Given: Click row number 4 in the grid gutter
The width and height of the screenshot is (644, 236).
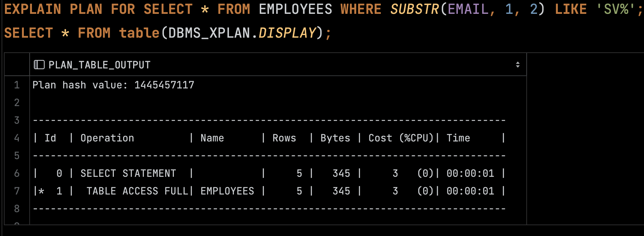Looking at the screenshot, I should (x=17, y=138).
